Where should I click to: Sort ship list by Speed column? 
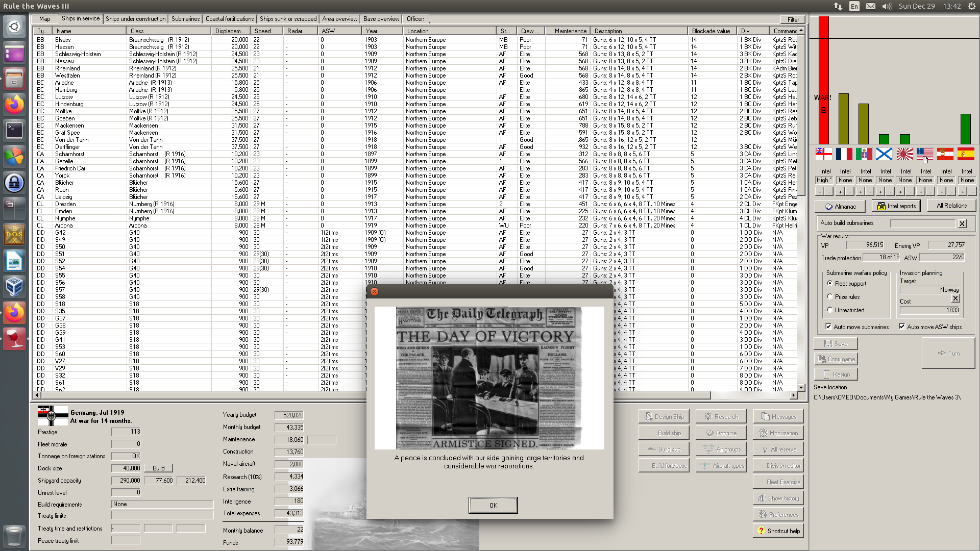[267, 31]
